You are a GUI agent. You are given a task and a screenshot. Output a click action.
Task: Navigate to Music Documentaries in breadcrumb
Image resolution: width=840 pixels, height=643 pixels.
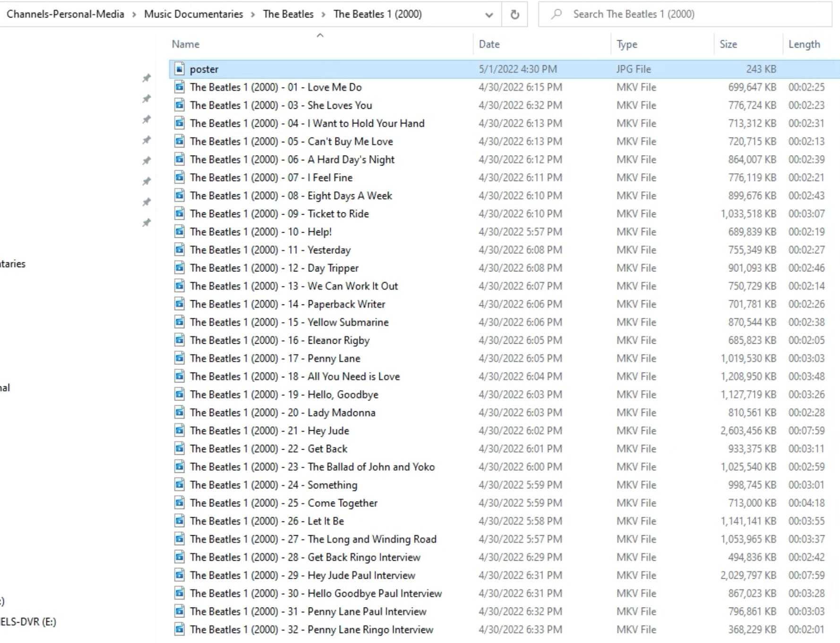point(193,14)
